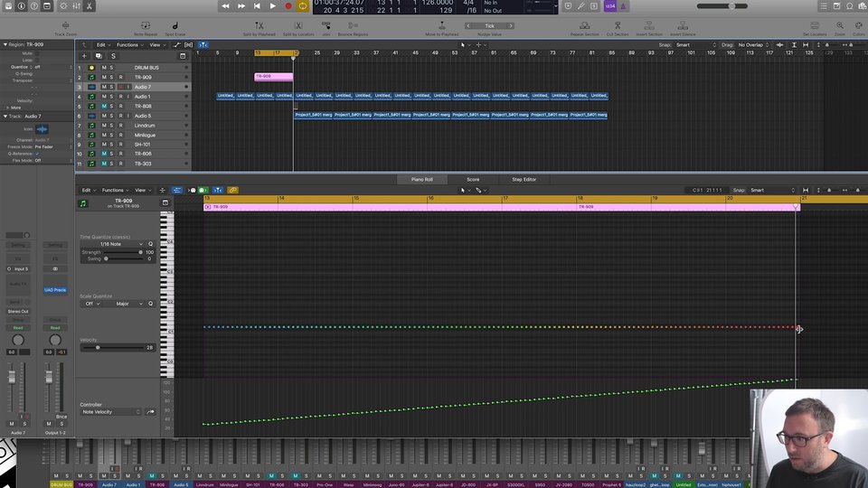This screenshot has height=488, width=868.
Task: Open piano roll Edit menu
Action: click(x=88, y=191)
